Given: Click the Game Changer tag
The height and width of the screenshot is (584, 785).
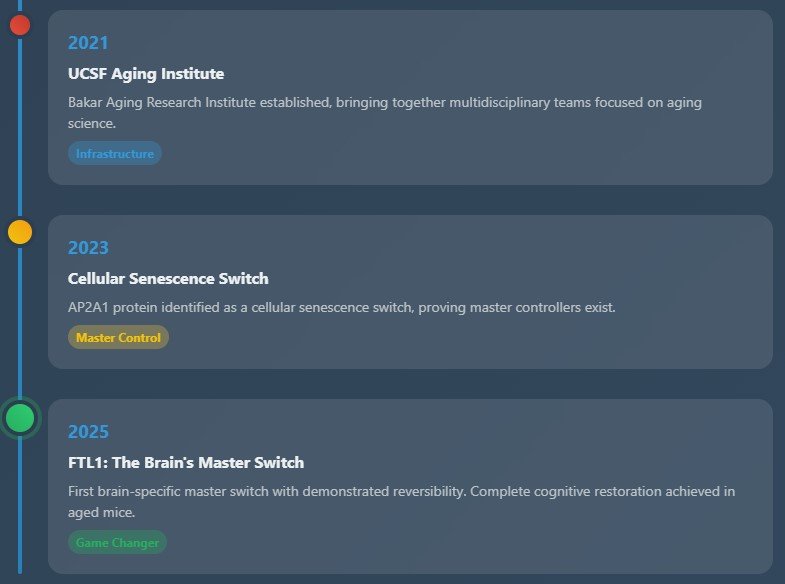Looking at the screenshot, I should 117,543.
